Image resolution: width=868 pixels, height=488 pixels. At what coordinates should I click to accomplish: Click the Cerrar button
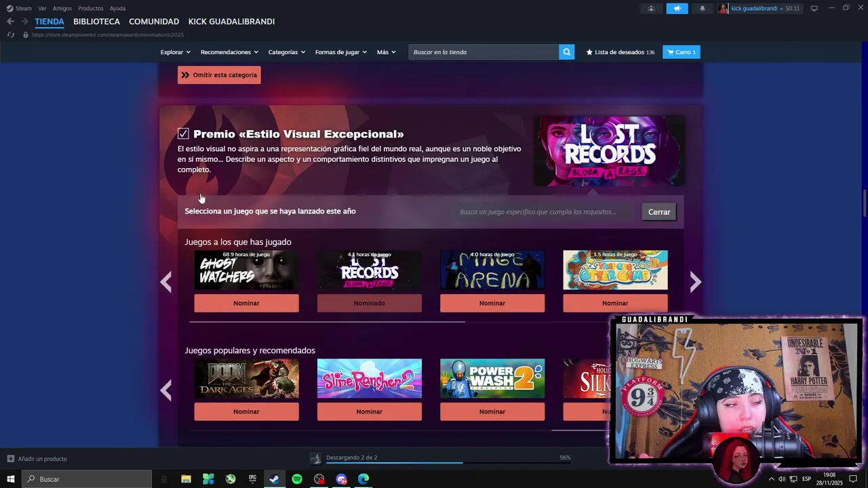pyautogui.click(x=659, y=211)
